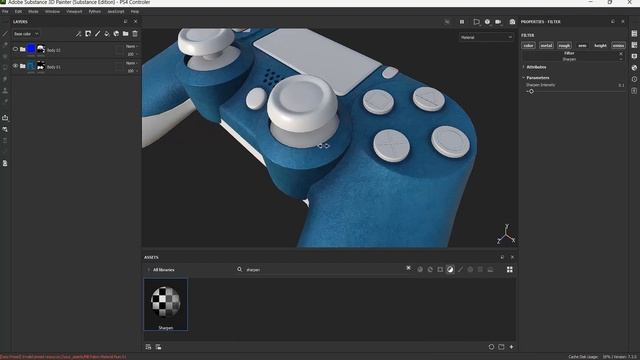
Task: Click the document icon in left toolbar
Action: click(x=5, y=163)
